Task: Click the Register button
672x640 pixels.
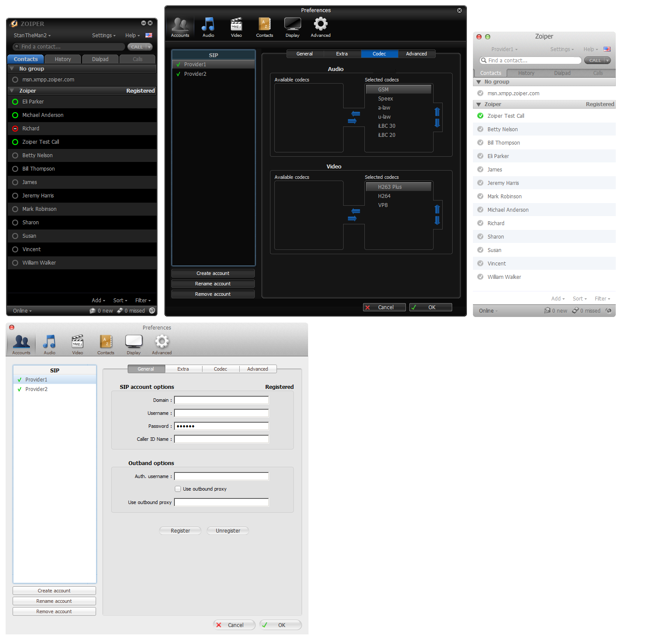Action: click(180, 531)
